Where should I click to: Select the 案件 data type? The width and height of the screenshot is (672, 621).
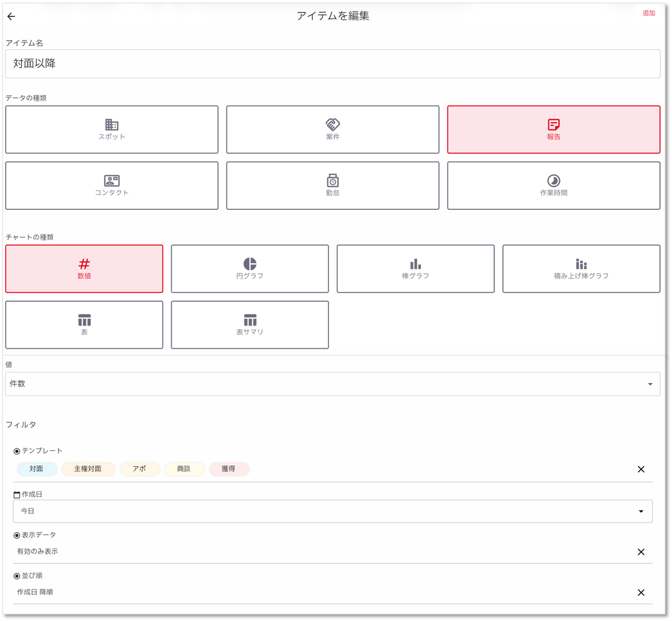(332, 130)
